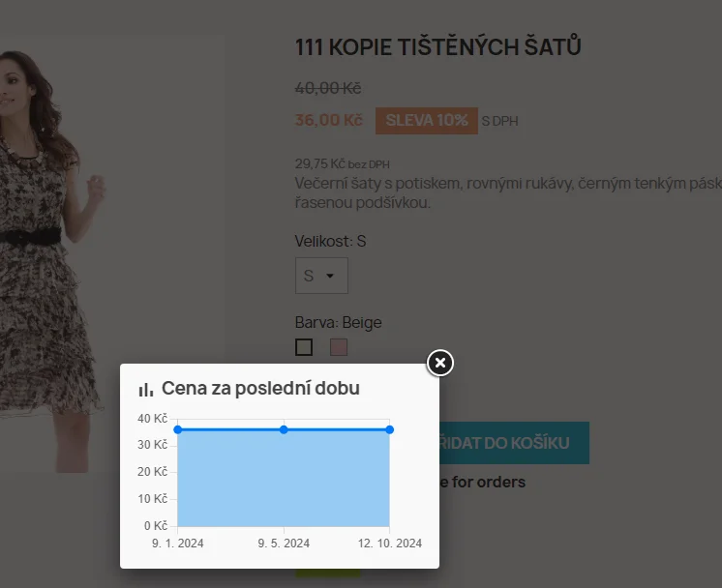Click the crossed-out 40,00 Kč price

tap(327, 88)
